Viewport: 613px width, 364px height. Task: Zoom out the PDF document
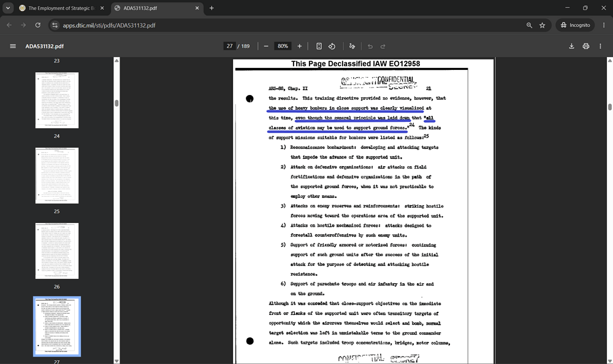(266, 46)
